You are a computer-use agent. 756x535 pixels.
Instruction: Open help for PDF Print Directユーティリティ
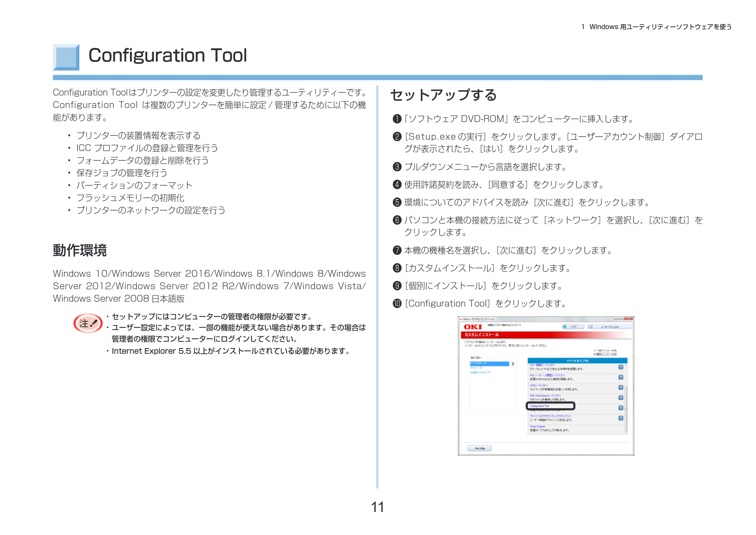(621, 398)
